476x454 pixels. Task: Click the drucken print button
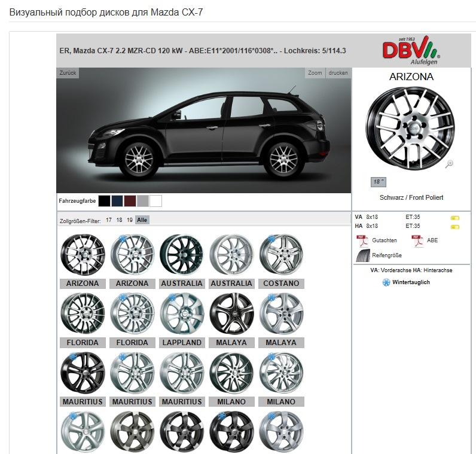tap(338, 73)
